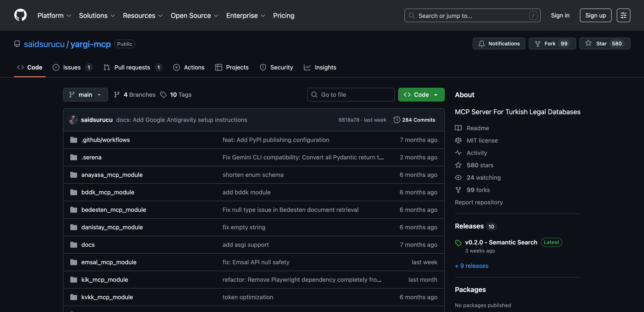Expand the Platform navigation menu
Image resolution: width=644 pixels, height=312 pixels.
[x=54, y=16]
